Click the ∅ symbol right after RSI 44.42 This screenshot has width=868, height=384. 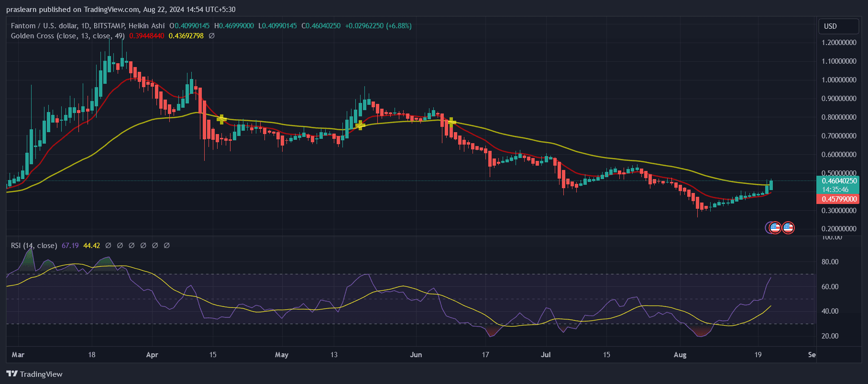tap(109, 246)
